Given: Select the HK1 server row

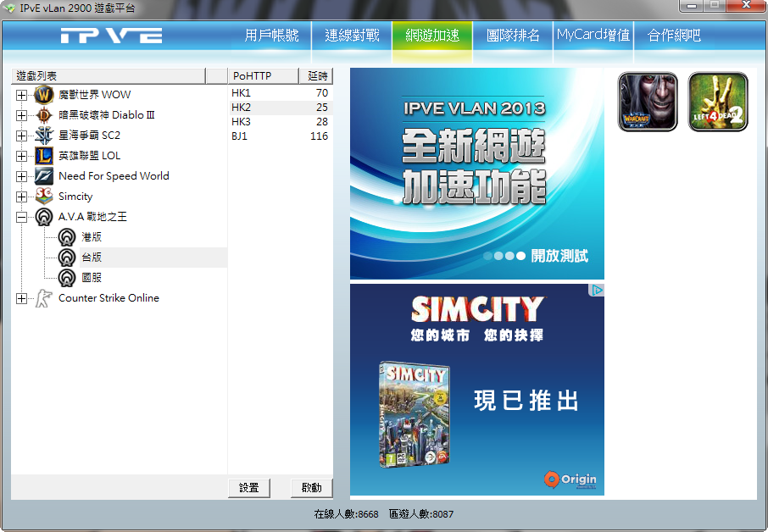Looking at the screenshot, I should [280, 92].
